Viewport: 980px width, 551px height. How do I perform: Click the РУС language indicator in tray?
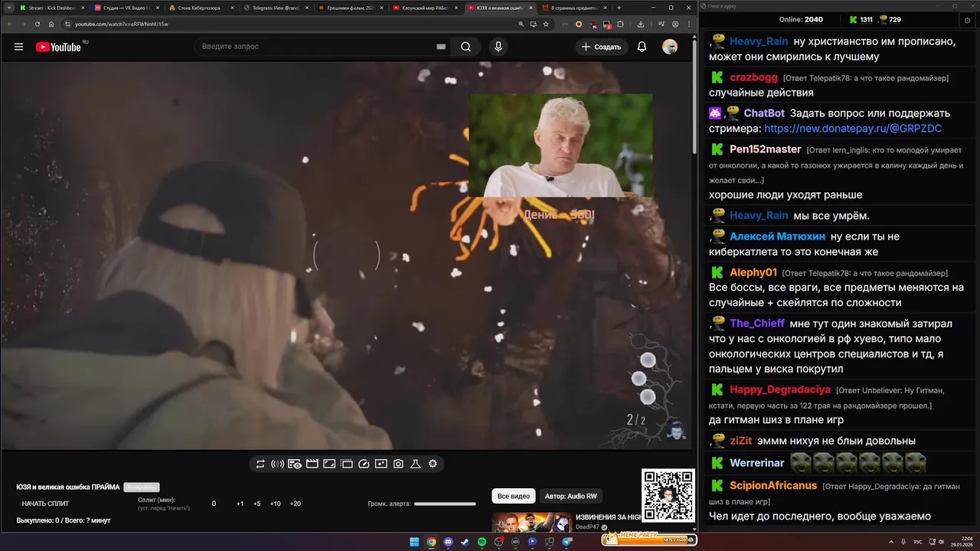tap(918, 542)
